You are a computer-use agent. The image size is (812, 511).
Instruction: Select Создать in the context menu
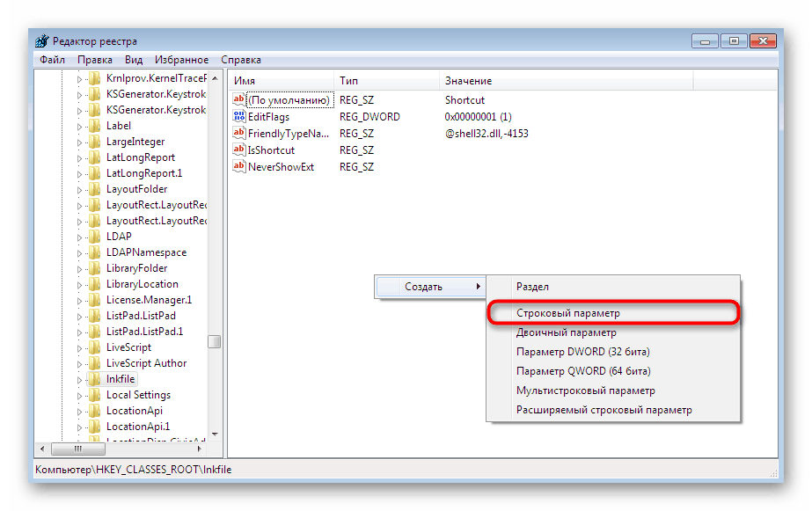tap(431, 287)
